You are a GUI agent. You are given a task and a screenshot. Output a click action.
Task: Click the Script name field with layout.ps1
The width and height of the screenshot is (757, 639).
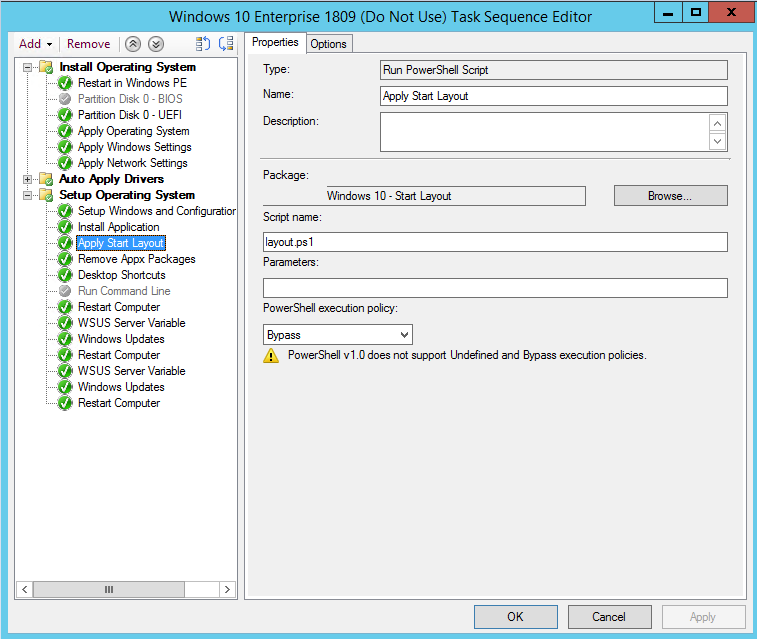pos(495,242)
